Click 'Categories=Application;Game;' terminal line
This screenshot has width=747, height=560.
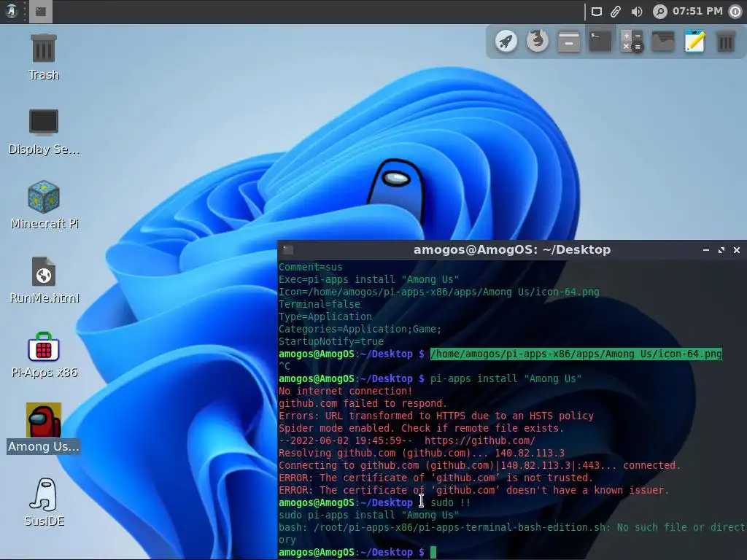click(x=360, y=329)
